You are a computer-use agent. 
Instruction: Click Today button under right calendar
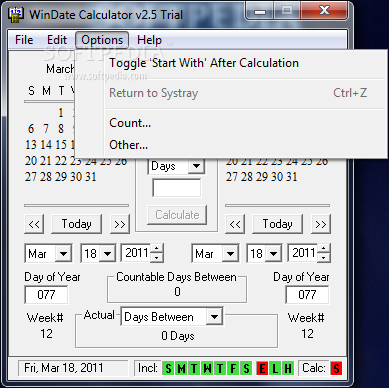(277, 224)
